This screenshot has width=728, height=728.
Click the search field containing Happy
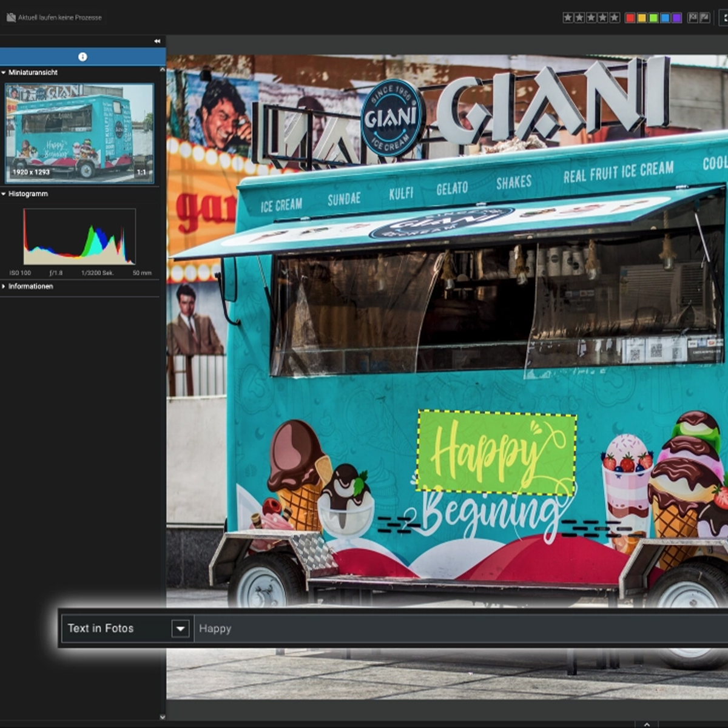pyautogui.click(x=461, y=629)
